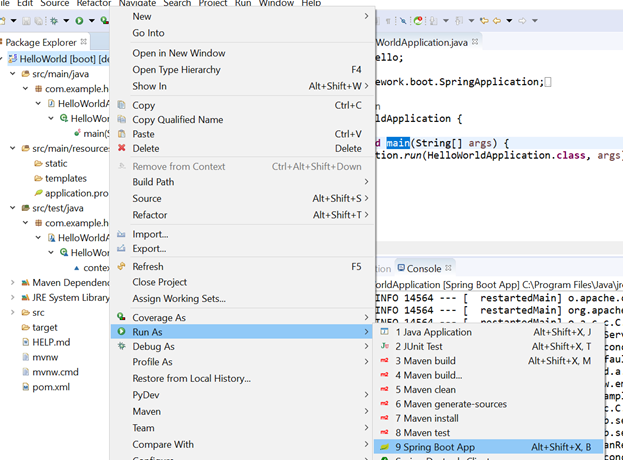This screenshot has height=460, width=623.
Task: Collapse the src/test/java folder
Action: click(13, 208)
